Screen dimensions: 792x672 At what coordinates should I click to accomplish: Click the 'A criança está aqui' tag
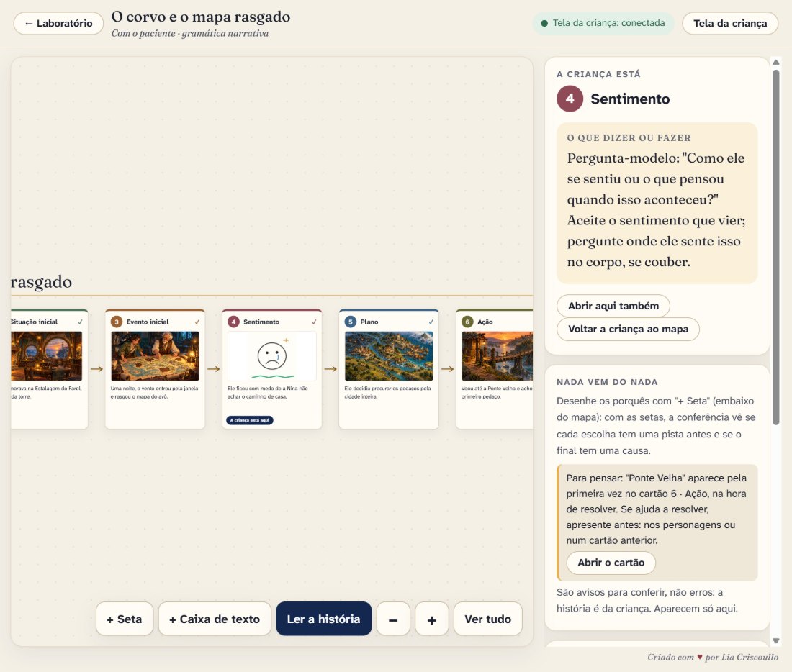(250, 420)
